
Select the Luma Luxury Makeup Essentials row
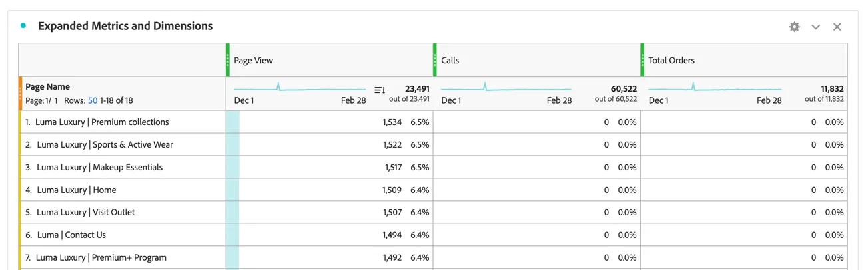[433, 167]
